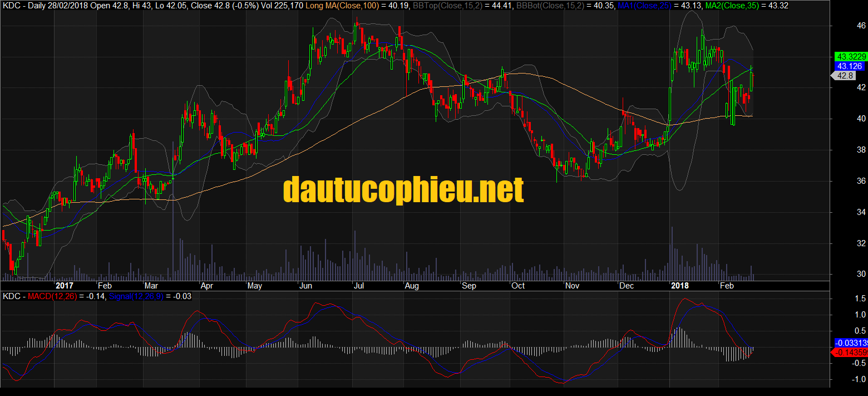Viewport: 868px width, 396px height.
Task: Click the 36 price axis label
Action: (861, 181)
